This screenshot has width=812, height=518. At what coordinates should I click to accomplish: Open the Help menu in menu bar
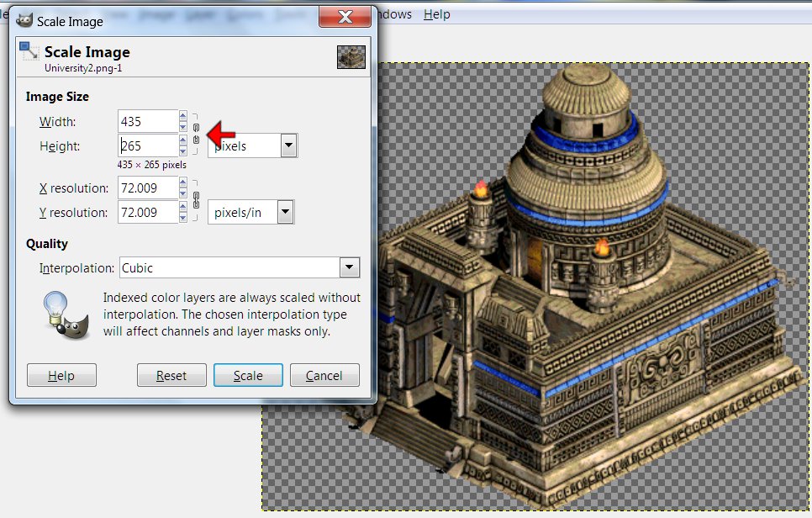point(436,14)
